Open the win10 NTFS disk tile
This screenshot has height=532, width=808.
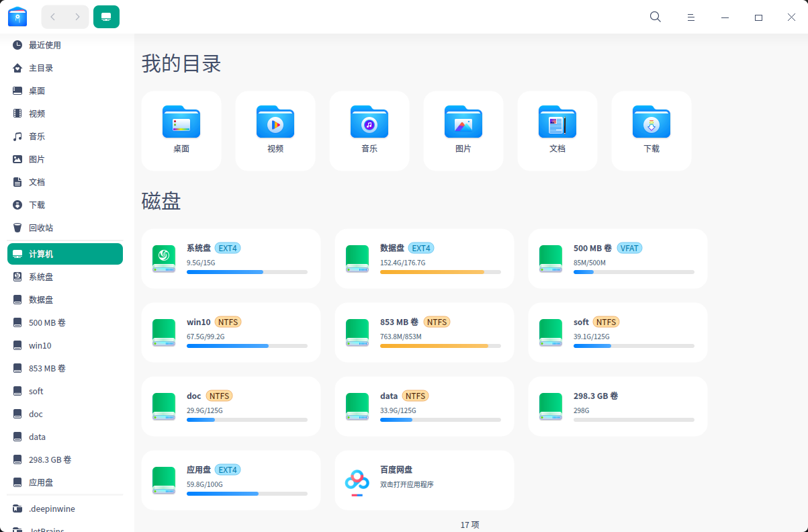[x=230, y=332]
